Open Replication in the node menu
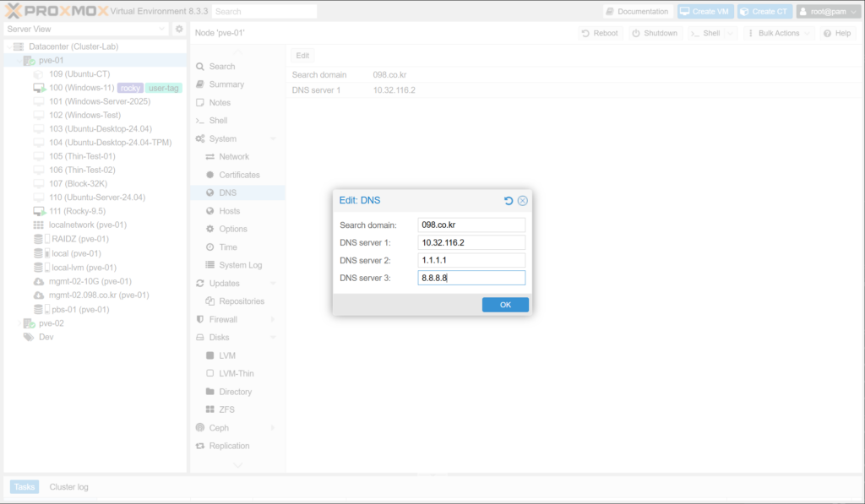This screenshot has height=504, width=865. [229, 446]
